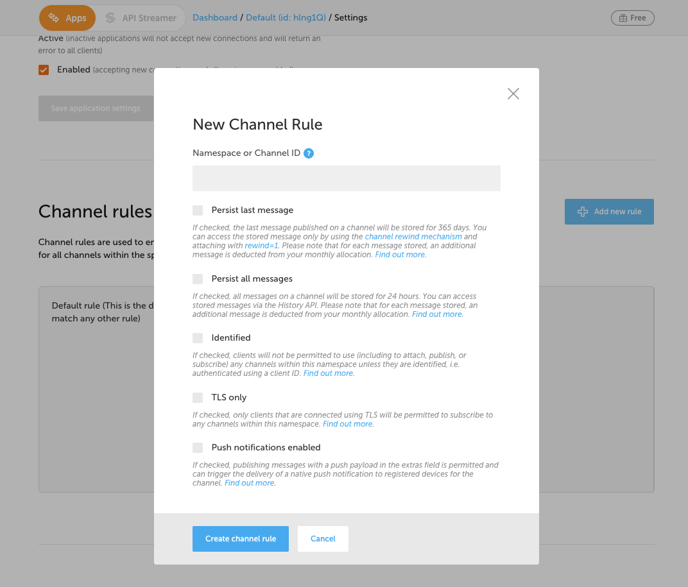Image resolution: width=688 pixels, height=587 pixels.
Task: Follow the rewind=1 link
Action: (261, 246)
